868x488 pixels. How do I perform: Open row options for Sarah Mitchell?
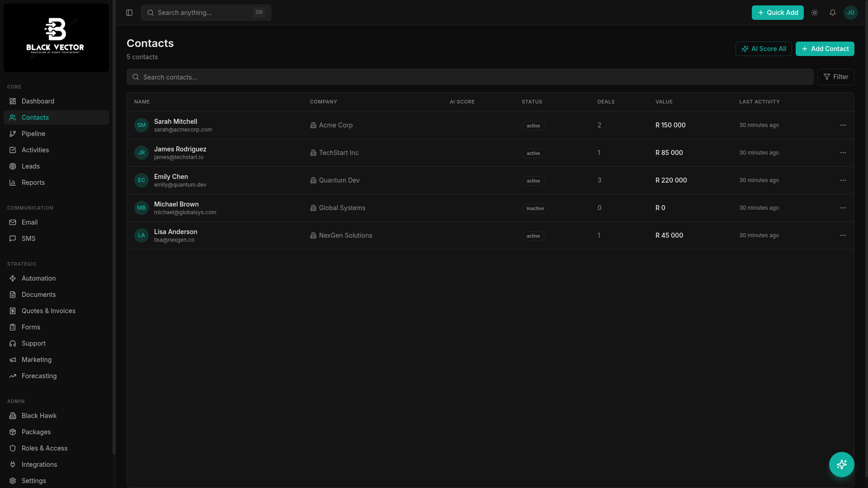click(x=843, y=125)
